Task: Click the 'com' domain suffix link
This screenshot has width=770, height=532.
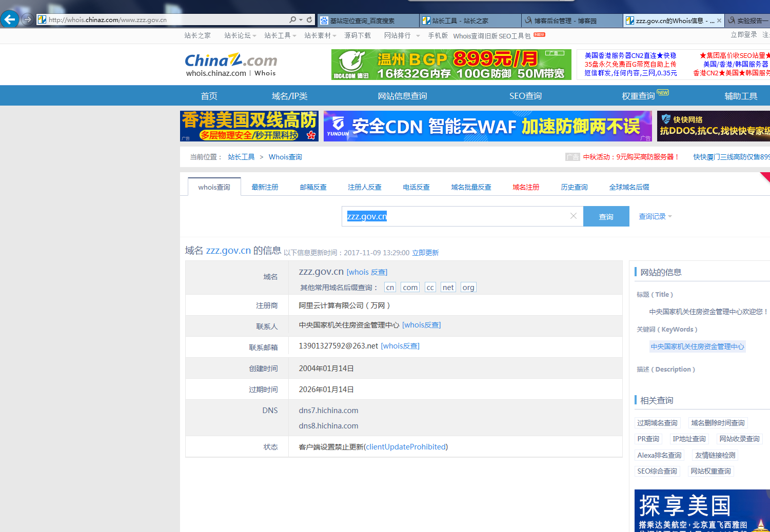Action: pos(410,288)
